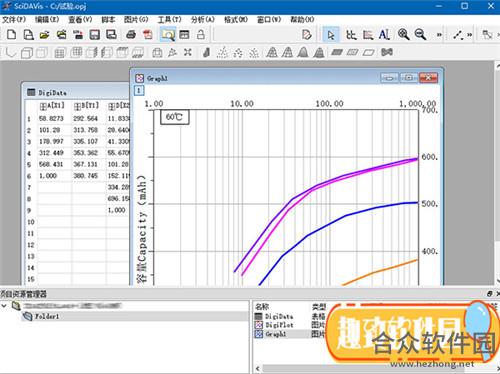Float the project explorer dock panel
This screenshot has height=374, width=500.
489,294
